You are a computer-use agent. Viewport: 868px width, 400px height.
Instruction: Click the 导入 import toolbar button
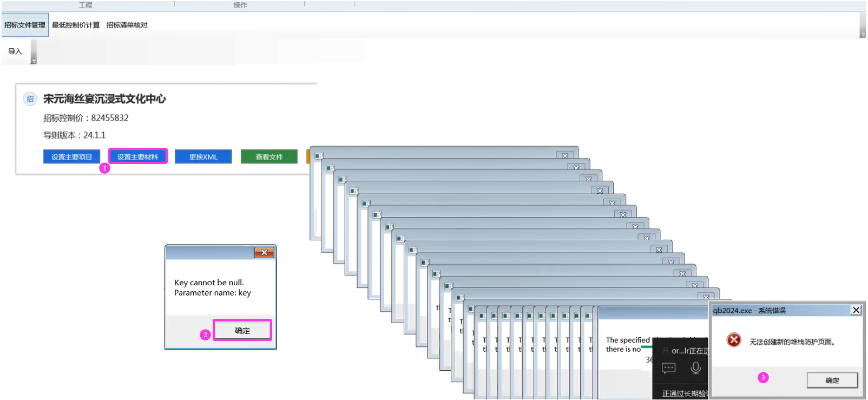point(15,51)
